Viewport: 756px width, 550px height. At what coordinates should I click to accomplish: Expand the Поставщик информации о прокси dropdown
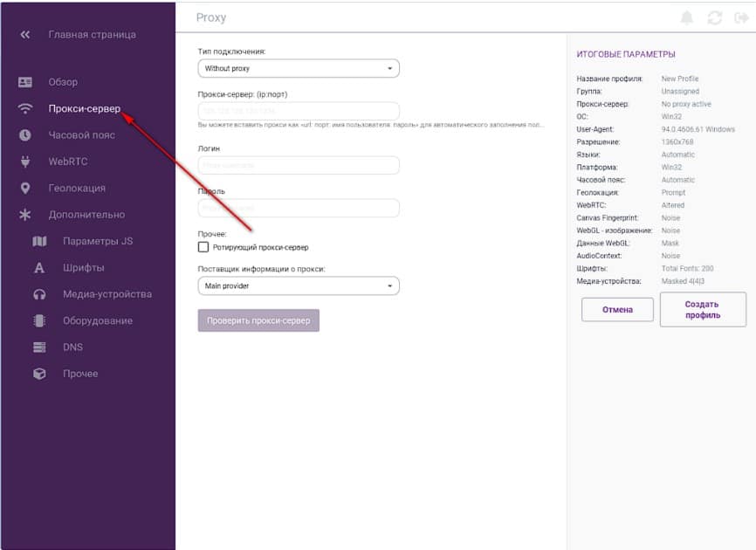point(299,285)
